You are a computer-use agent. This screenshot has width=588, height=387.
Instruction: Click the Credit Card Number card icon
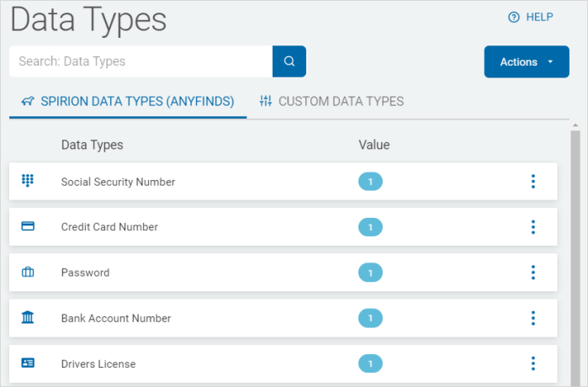(28, 226)
